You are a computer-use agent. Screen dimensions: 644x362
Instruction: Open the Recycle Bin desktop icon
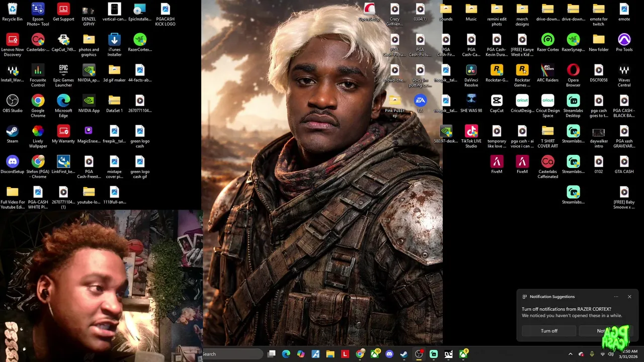[x=13, y=13]
